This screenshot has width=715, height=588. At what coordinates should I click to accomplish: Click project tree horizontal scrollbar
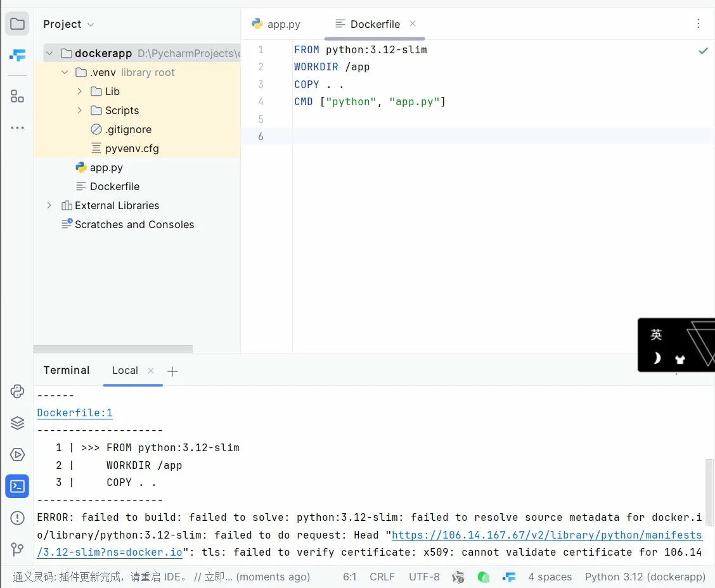click(113, 349)
